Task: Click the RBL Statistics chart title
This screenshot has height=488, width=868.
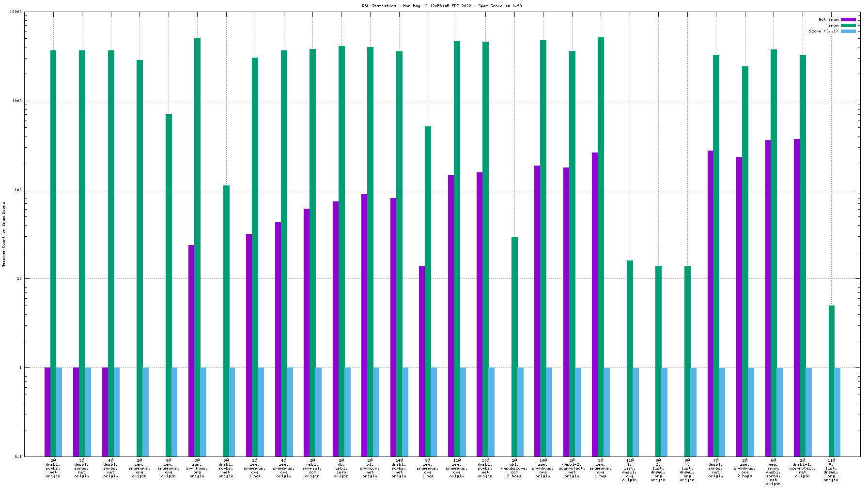Action: tap(442, 6)
